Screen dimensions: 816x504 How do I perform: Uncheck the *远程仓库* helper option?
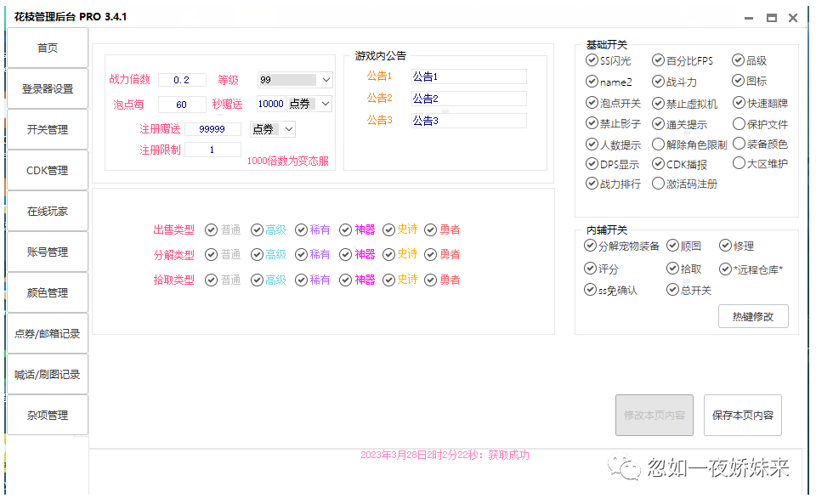coord(726,269)
